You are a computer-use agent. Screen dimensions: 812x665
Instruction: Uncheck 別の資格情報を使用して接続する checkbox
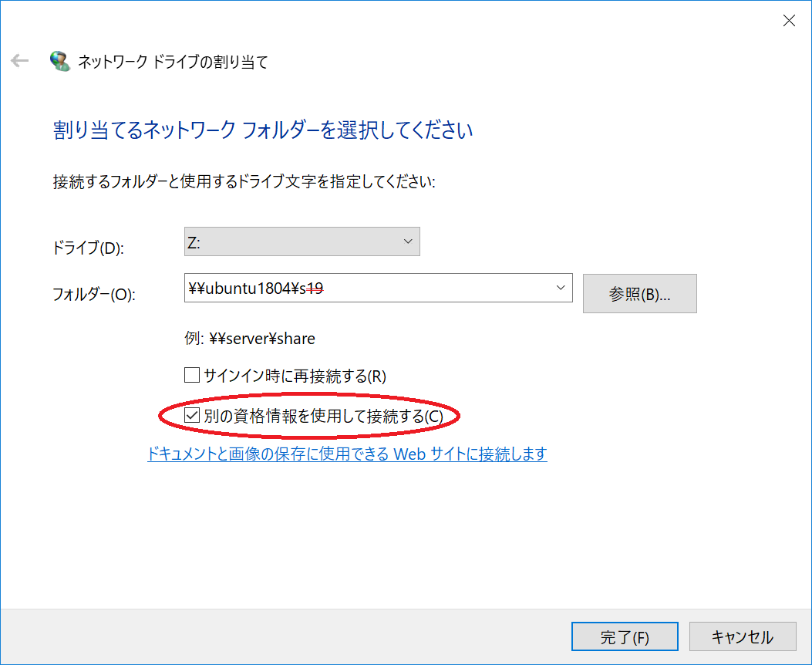192,415
